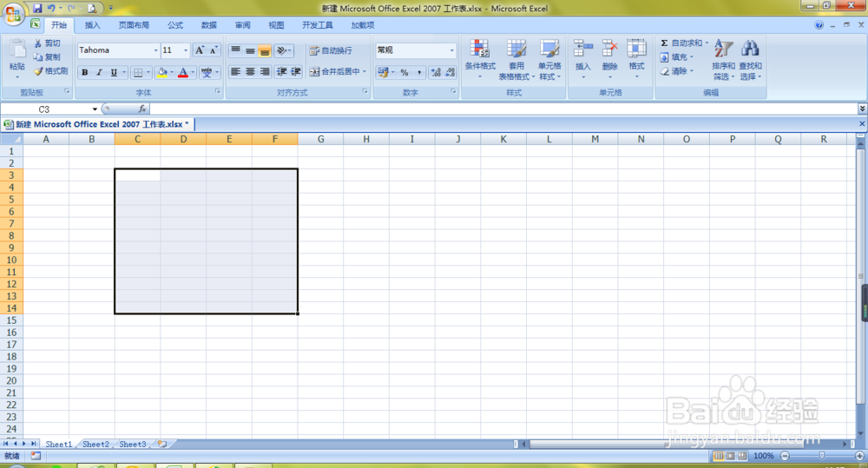The image size is (868, 468).
Task: Open the number format dropdown (常规)
Action: click(x=451, y=50)
